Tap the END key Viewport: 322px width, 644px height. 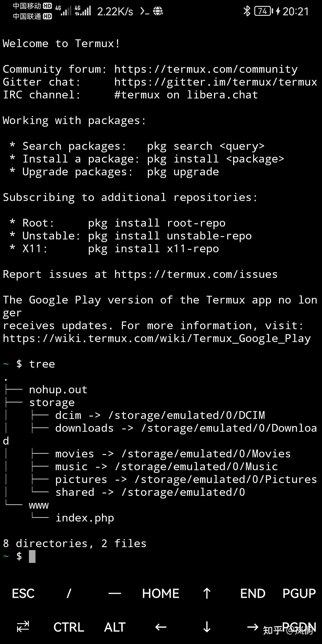pos(253,593)
